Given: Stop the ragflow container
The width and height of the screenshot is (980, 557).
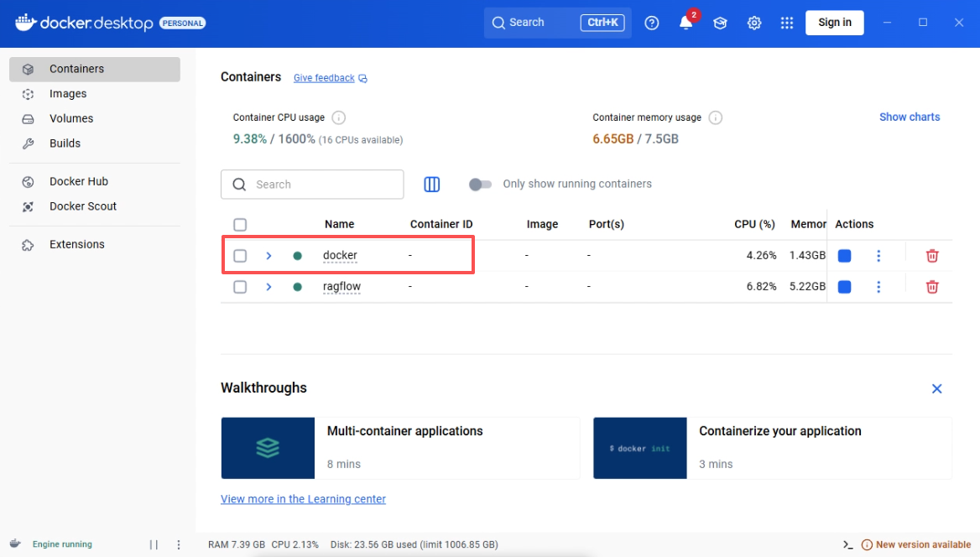Looking at the screenshot, I should (844, 287).
